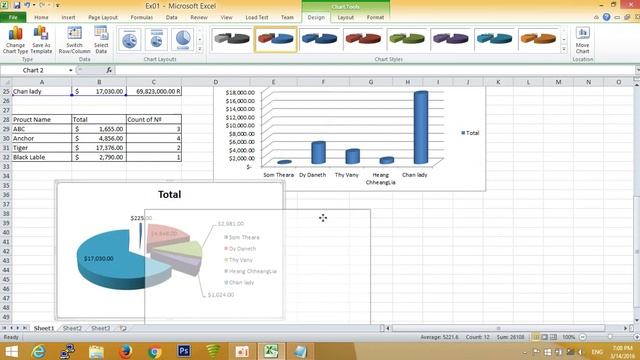
Task: Switch to the Formulas tab
Action: click(x=142, y=18)
